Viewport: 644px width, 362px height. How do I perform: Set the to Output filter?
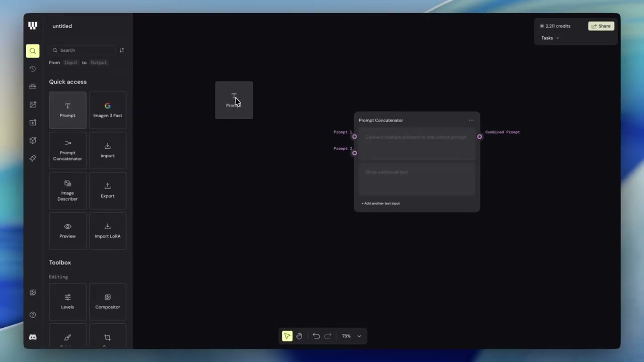coord(99,63)
